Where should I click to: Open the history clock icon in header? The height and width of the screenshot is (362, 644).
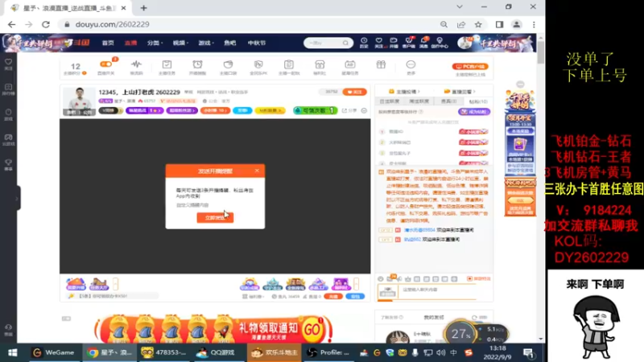coord(364,41)
